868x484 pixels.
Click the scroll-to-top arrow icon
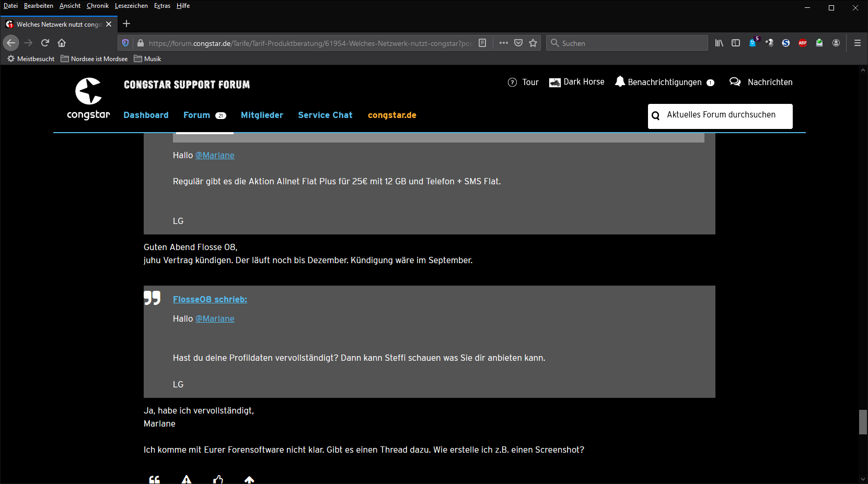(x=249, y=479)
